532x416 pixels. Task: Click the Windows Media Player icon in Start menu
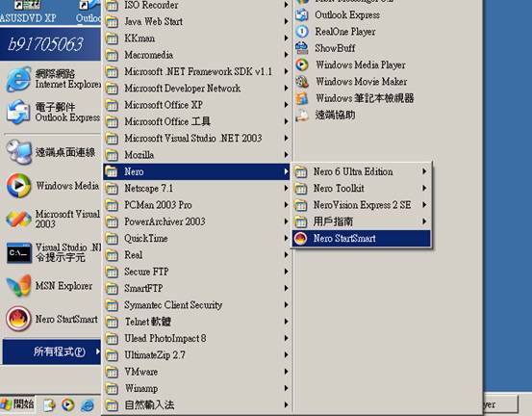click(18, 186)
